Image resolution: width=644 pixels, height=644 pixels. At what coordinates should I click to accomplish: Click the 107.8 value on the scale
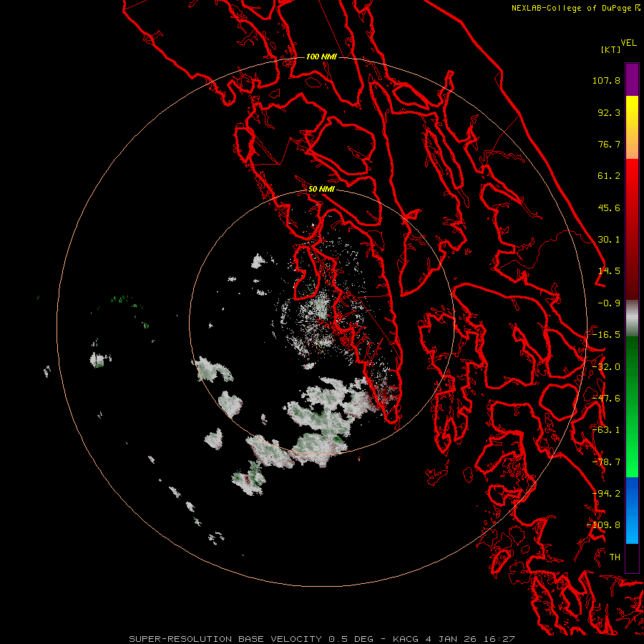tap(606, 80)
